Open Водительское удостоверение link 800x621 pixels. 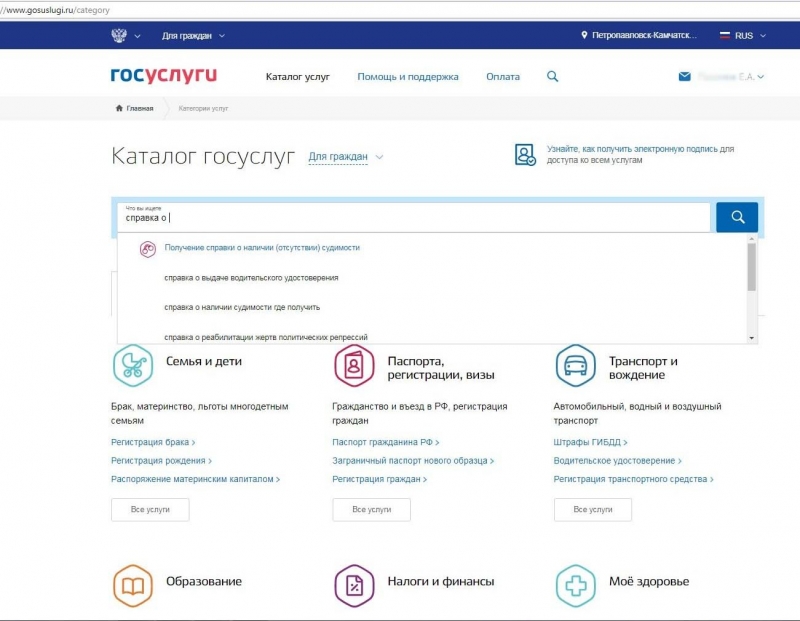coord(617,460)
